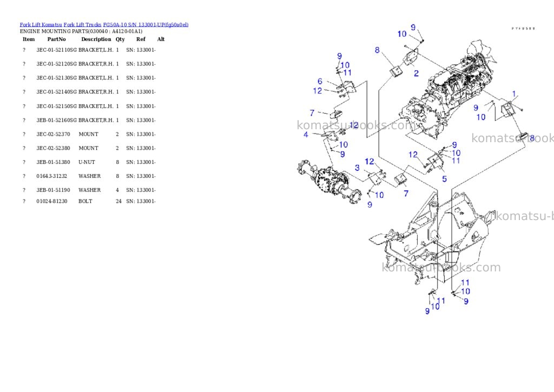Click callout number 1 in the diagram
Viewport: 554px width, 392px height.
click(514, 94)
